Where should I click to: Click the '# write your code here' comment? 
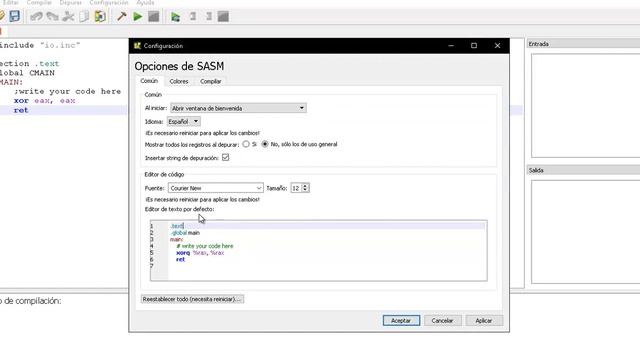tap(205, 246)
